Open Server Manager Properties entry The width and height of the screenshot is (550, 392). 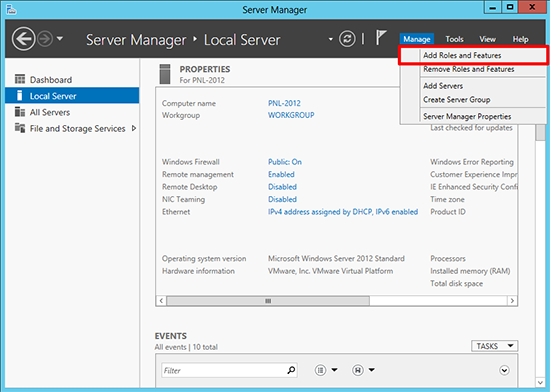pyautogui.click(x=473, y=116)
